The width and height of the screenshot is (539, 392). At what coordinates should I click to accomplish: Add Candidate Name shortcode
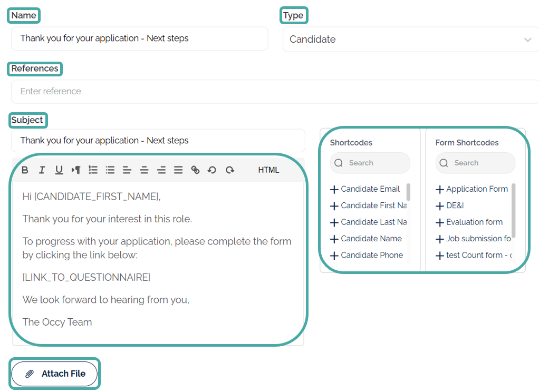[x=366, y=239]
